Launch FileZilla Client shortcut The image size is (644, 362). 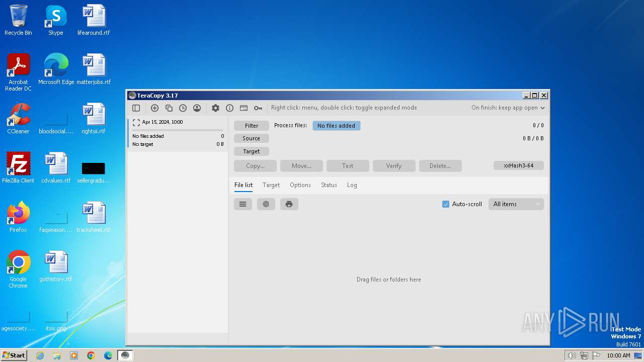point(18,168)
